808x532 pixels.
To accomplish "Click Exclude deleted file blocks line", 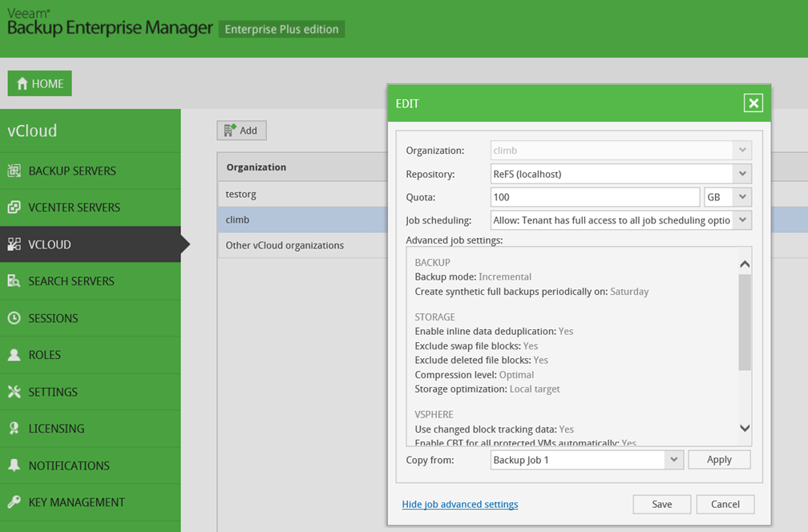I will 481,360.
